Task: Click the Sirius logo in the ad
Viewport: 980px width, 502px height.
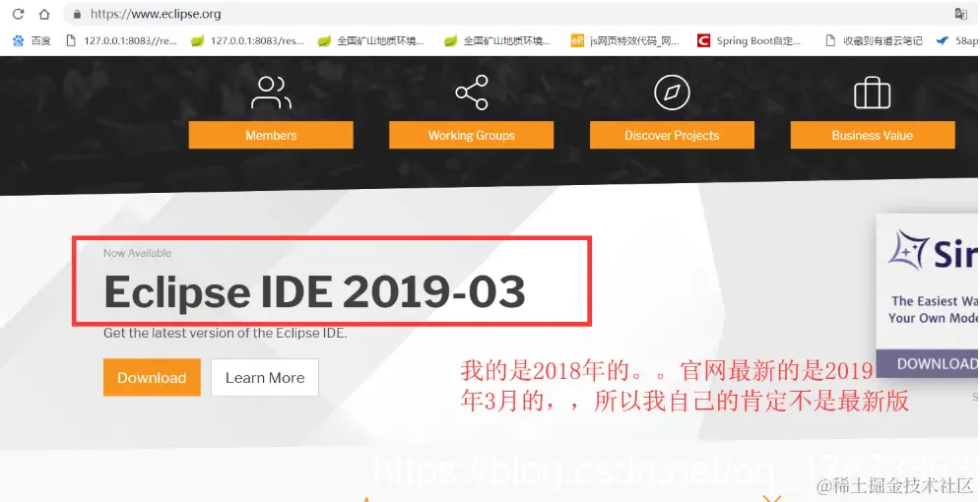Action: coord(933,251)
